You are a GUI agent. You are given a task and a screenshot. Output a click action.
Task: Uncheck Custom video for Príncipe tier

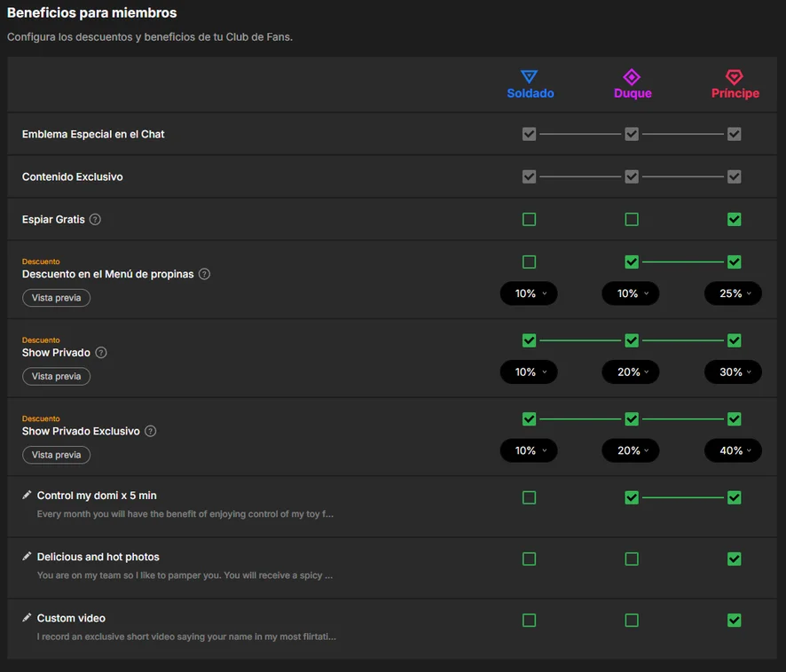point(735,621)
